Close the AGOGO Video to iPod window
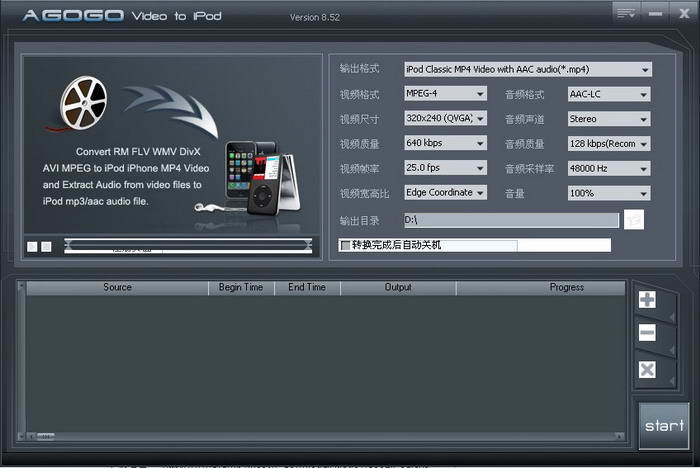The image size is (700, 468). pyautogui.click(x=684, y=14)
